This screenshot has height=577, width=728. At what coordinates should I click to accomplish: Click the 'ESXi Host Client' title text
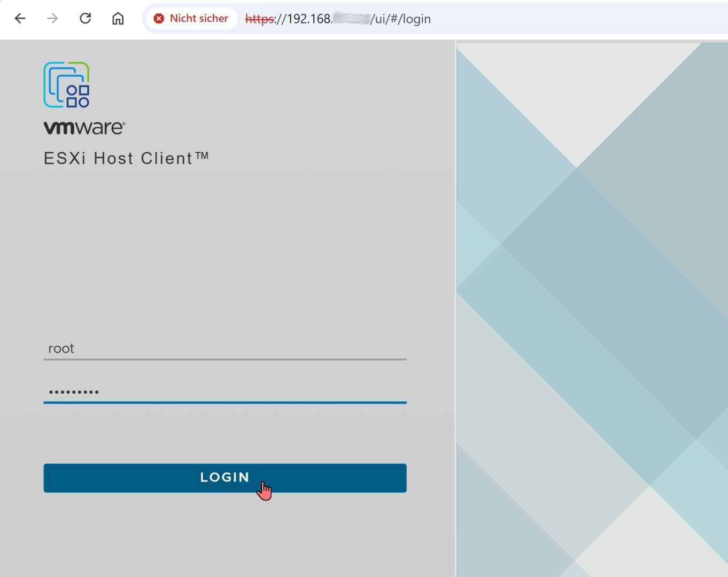click(126, 158)
